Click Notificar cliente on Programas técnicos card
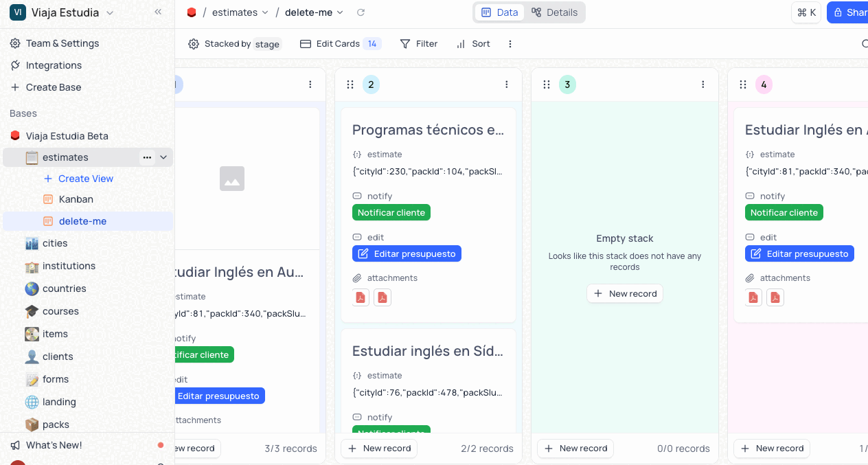 [x=391, y=212]
